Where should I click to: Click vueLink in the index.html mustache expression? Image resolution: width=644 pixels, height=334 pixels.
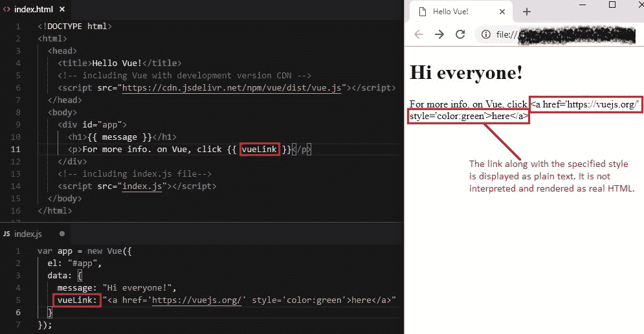259,149
